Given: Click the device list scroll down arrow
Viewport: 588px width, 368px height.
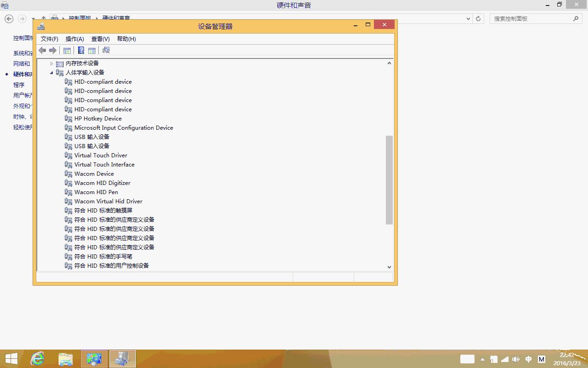Looking at the screenshot, I should pos(389,267).
